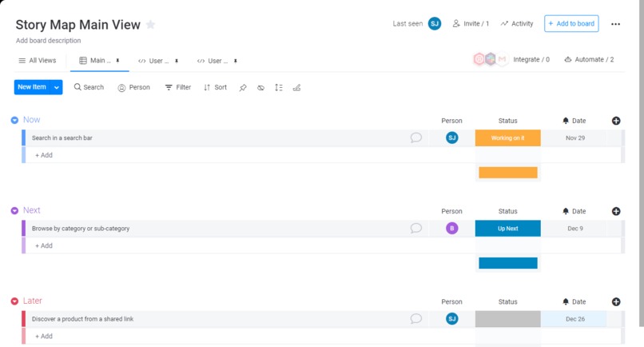Click the Nov 29 date cell
Image resolution: width=644 pixels, height=347 pixels.
pyautogui.click(x=575, y=138)
